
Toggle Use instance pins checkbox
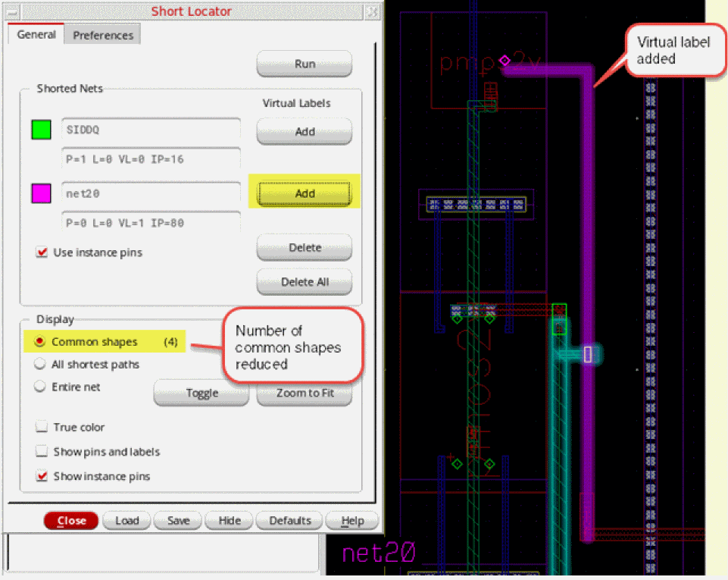click(x=42, y=252)
